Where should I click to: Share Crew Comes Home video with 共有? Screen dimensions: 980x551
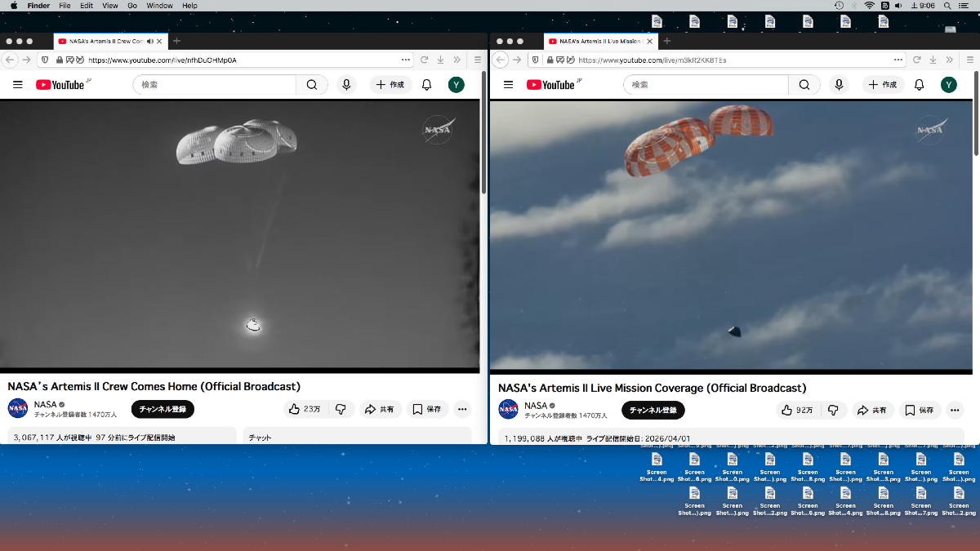(x=380, y=409)
